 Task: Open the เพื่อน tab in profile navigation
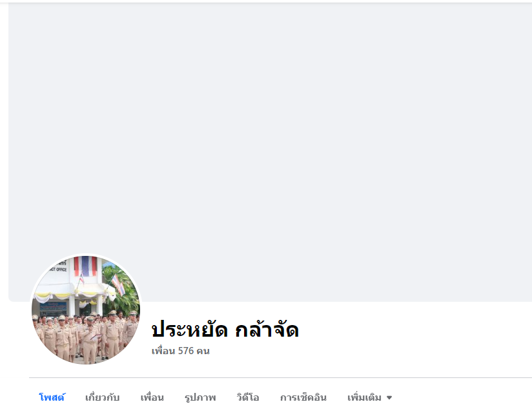point(152,397)
